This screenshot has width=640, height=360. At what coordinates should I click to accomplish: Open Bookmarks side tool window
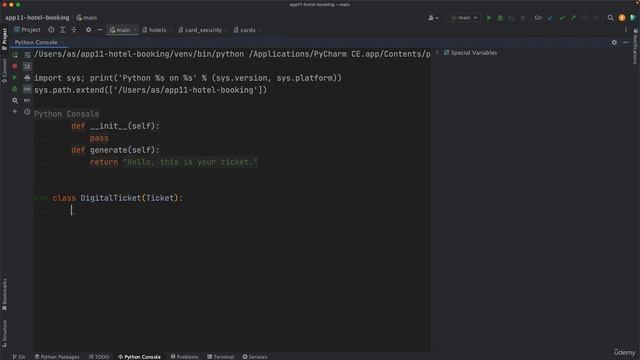click(x=4, y=294)
